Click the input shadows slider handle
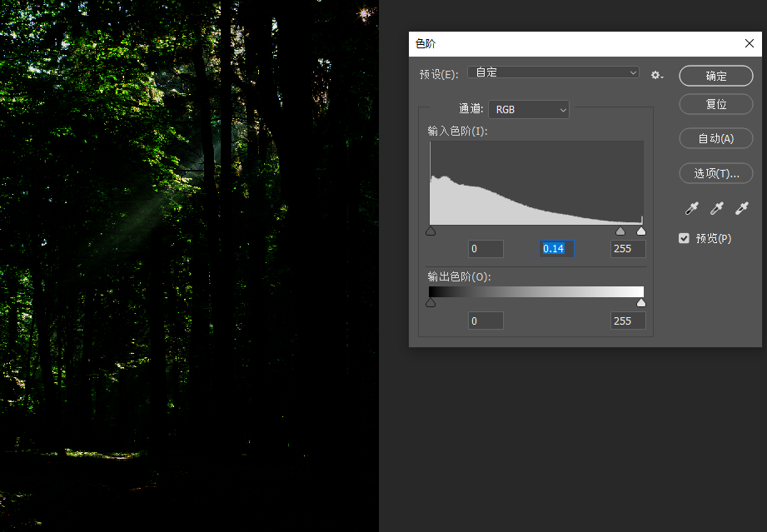The height and width of the screenshot is (532, 767). [431, 231]
